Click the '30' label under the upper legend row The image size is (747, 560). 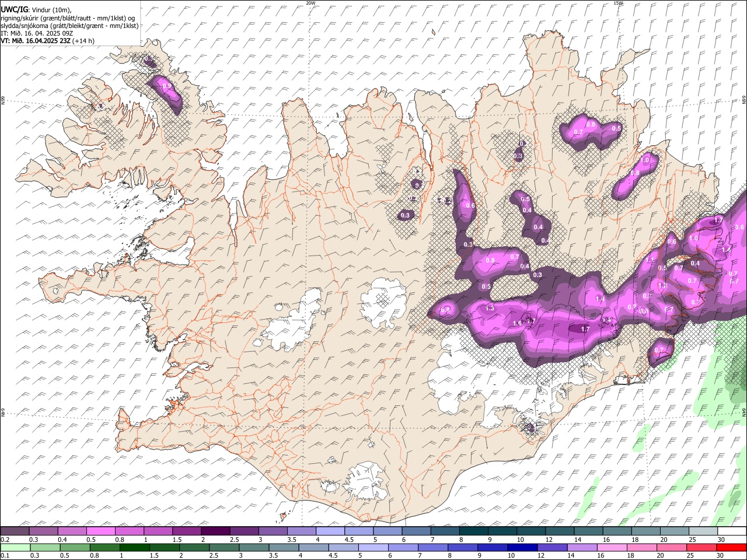click(x=721, y=540)
